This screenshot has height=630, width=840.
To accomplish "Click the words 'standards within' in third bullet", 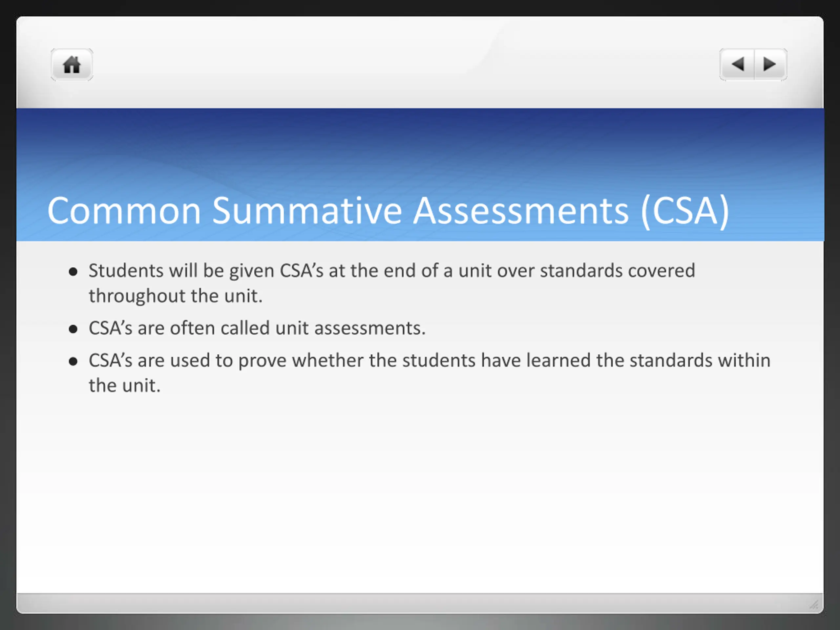I will [700, 361].
